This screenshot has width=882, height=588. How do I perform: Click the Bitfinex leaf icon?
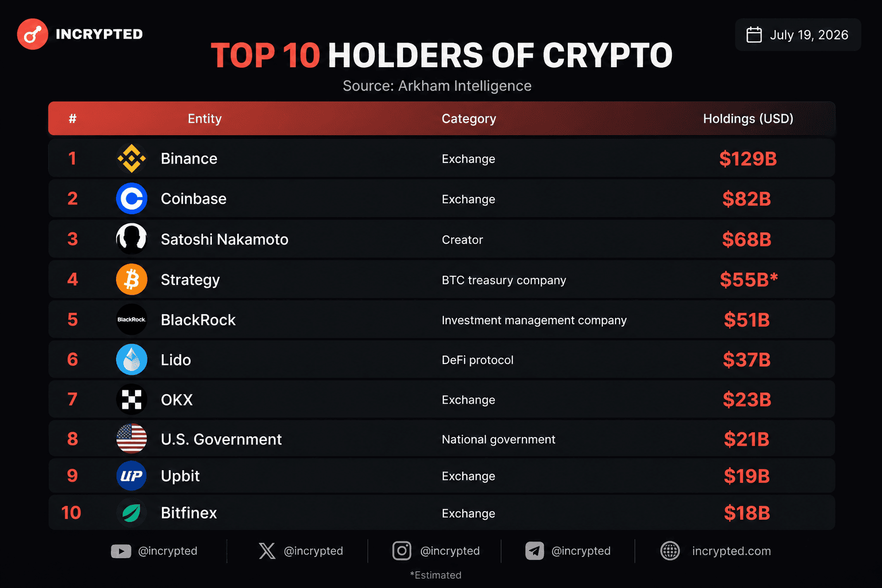(131, 513)
